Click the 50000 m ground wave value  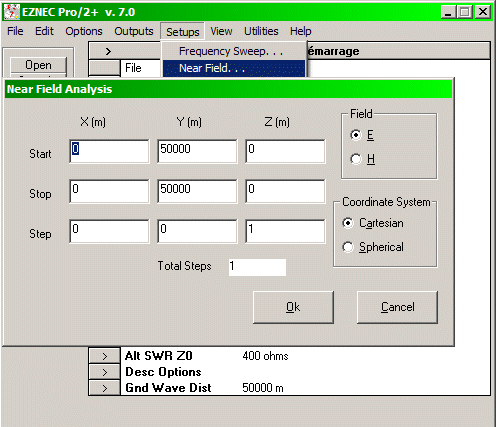tap(263, 388)
